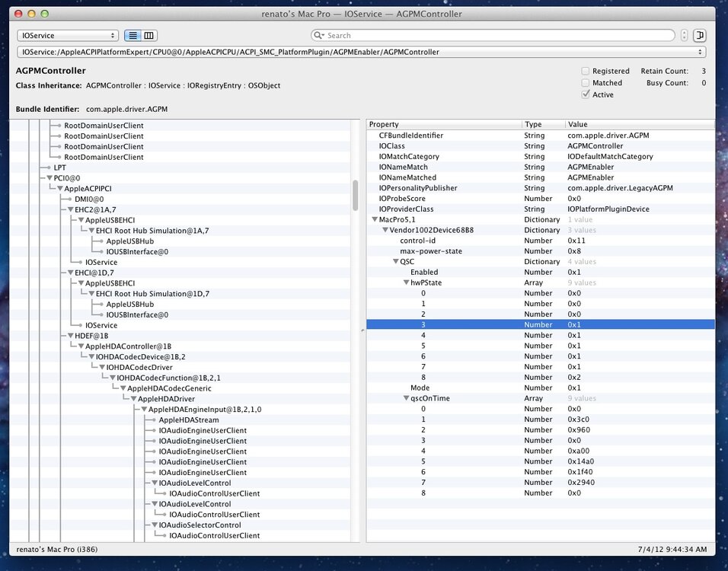
Task: Toggle the inspector panel button in toolbar
Action: [700, 36]
